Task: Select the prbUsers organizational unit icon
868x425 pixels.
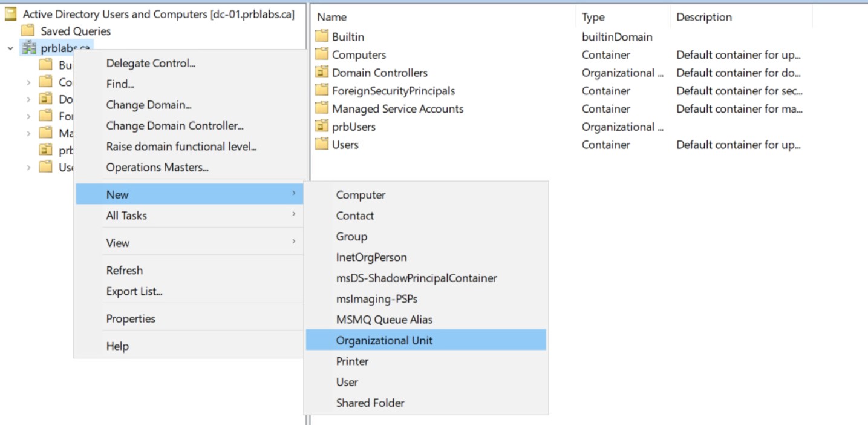Action: (x=322, y=127)
